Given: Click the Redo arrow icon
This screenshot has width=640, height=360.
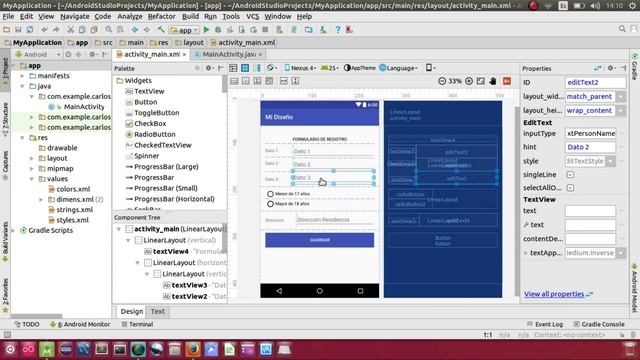Looking at the screenshot, I should [x=56, y=29].
